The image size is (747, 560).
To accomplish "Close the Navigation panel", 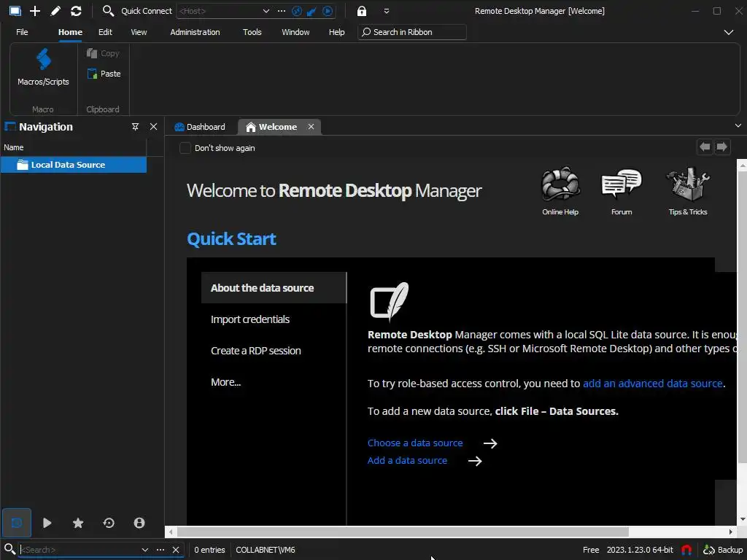I will pyautogui.click(x=153, y=127).
